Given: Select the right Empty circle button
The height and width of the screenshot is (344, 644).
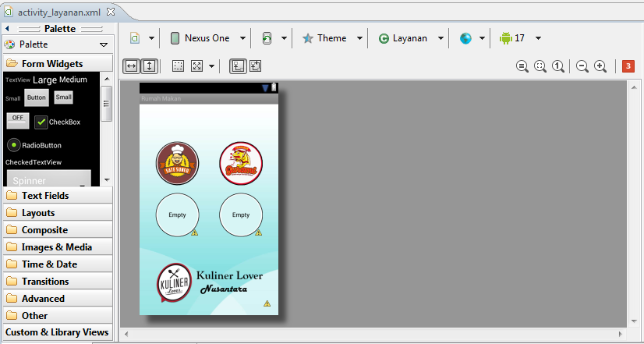Looking at the screenshot, I should point(241,215).
